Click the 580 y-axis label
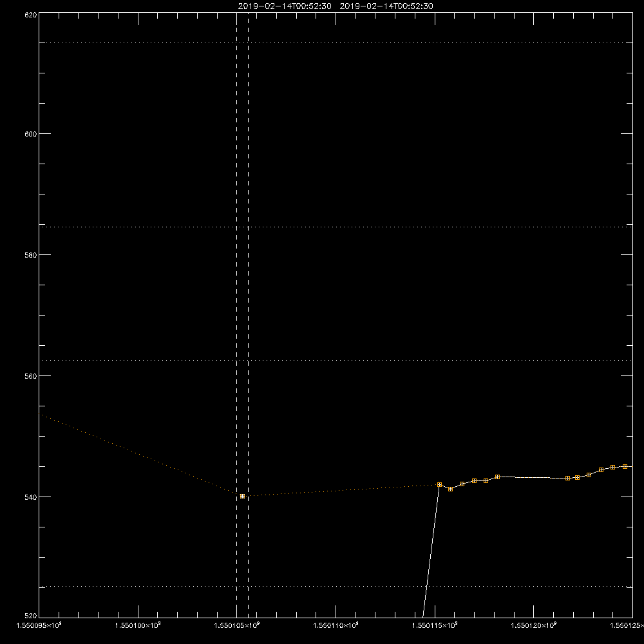The image size is (644, 644). [31, 255]
